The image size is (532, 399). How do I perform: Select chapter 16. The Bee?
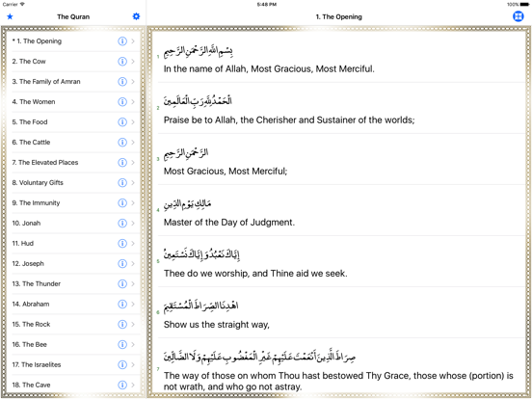(x=73, y=344)
